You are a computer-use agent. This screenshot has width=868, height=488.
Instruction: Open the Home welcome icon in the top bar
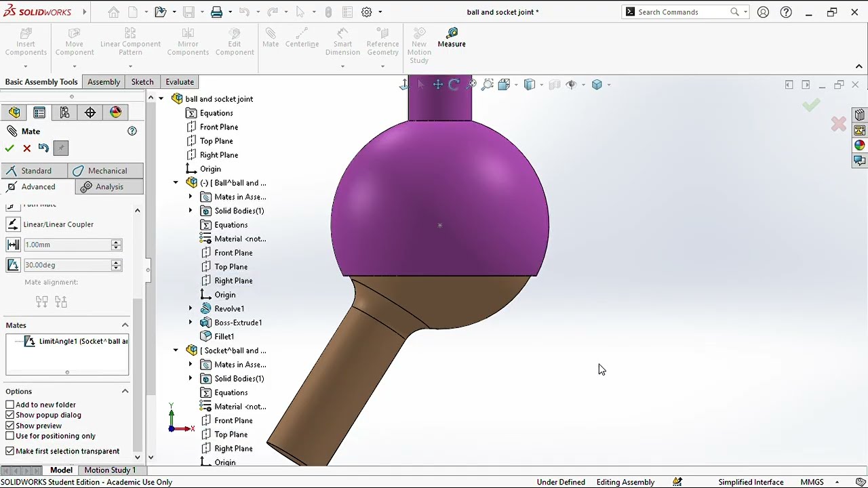113,12
